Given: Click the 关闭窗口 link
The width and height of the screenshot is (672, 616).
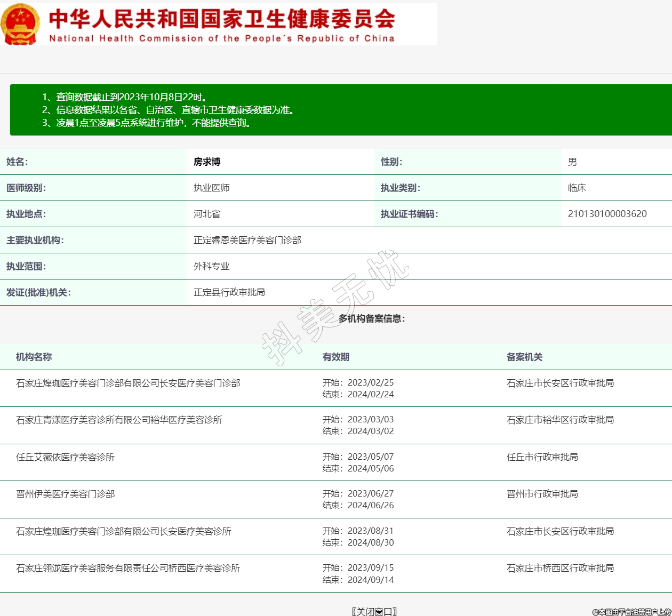Looking at the screenshot, I should (x=374, y=611).
